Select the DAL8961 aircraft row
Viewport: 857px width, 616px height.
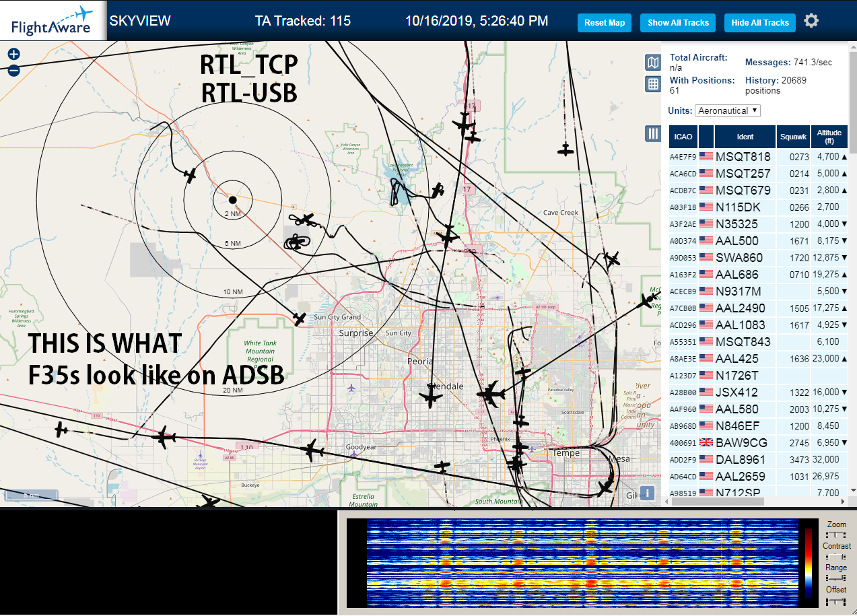coord(758,460)
